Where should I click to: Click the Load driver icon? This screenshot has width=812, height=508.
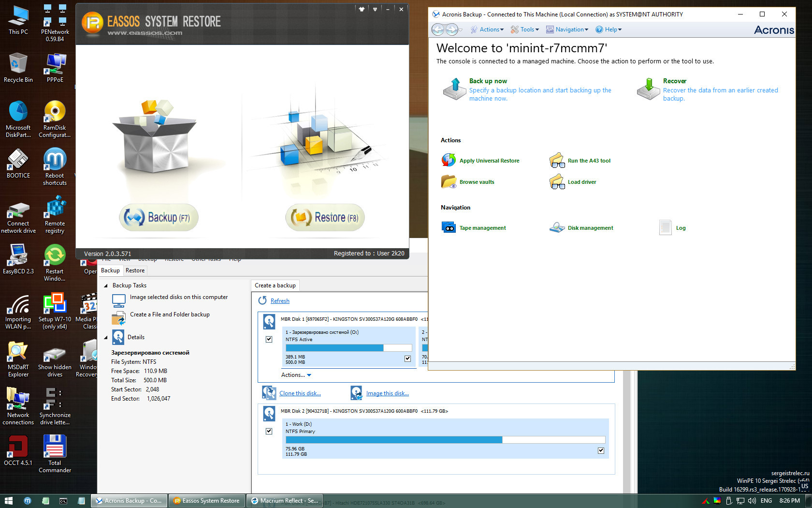pos(557,181)
